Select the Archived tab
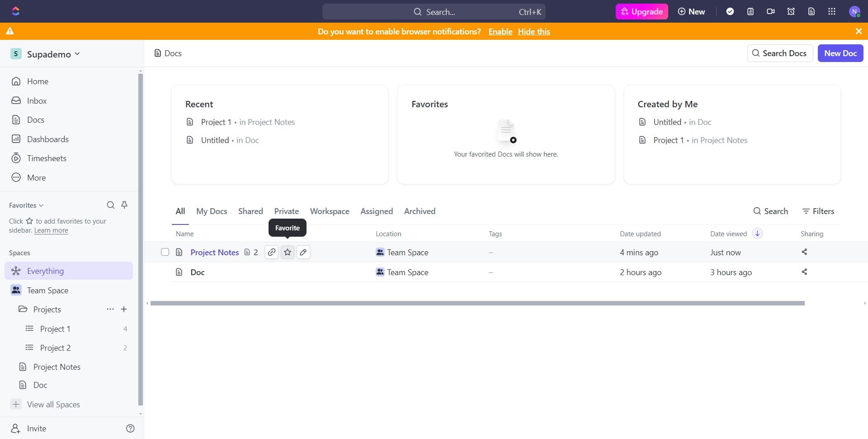868x439 pixels. tap(420, 211)
